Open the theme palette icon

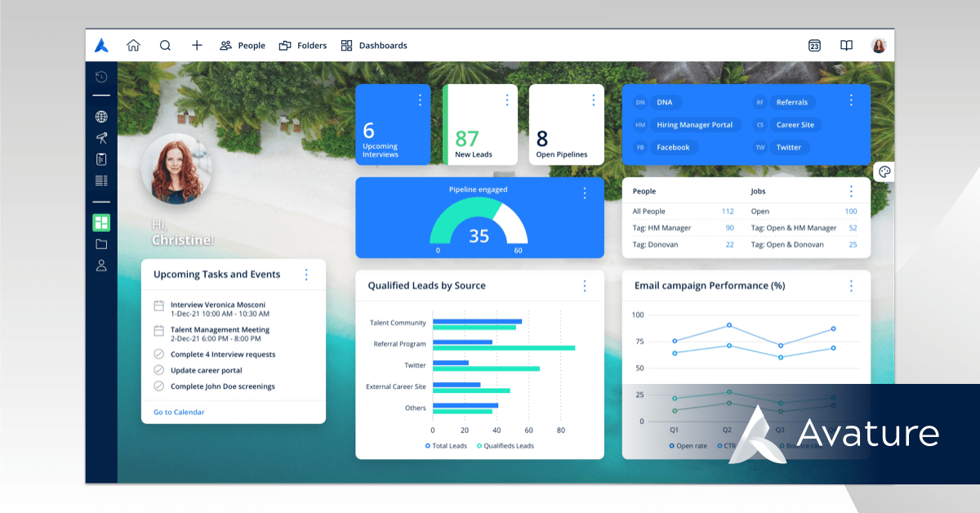point(884,172)
